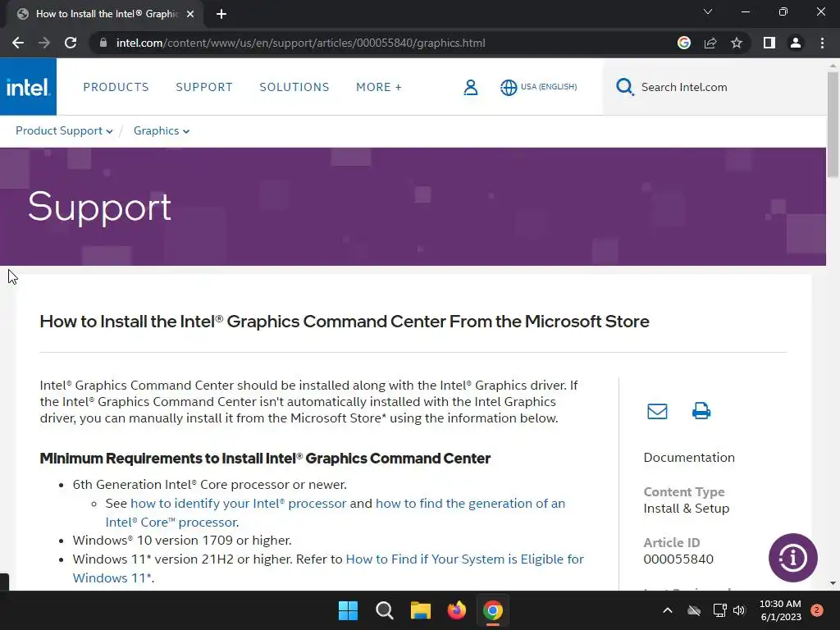Image resolution: width=840 pixels, height=630 pixels.
Task: Open taskbar search
Action: click(x=385, y=610)
